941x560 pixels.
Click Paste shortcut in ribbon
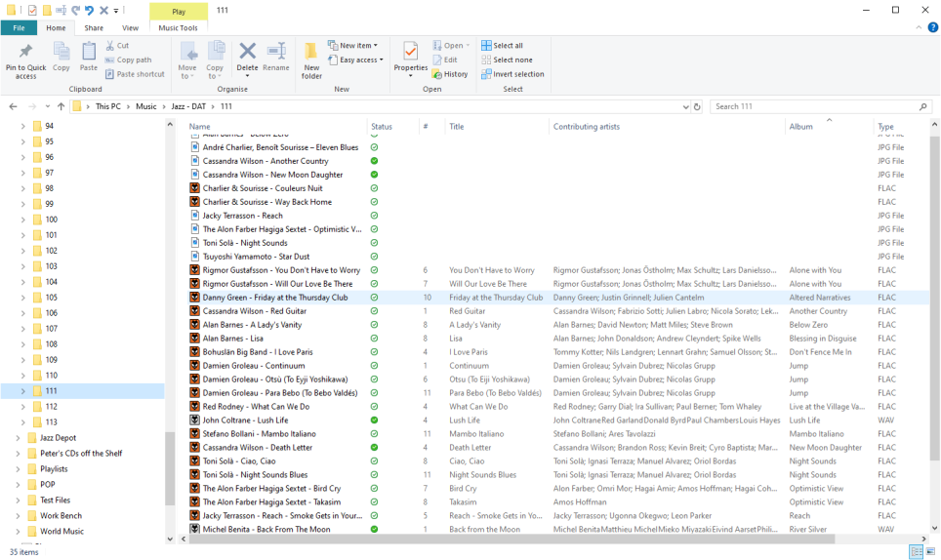tap(135, 74)
